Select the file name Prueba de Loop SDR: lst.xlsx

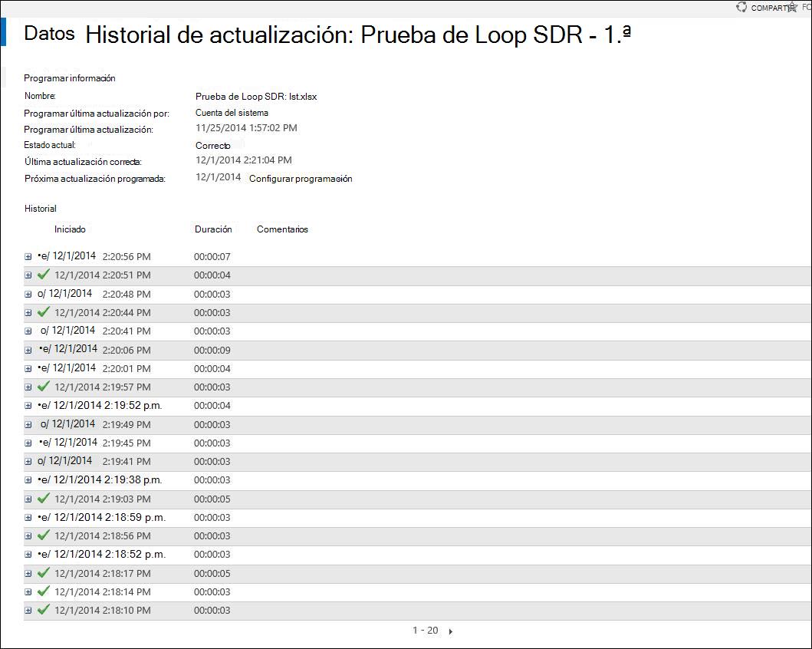pos(256,97)
